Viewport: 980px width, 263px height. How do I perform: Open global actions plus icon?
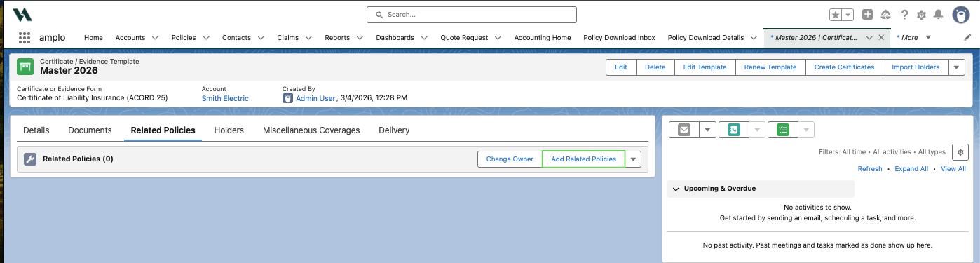868,15
